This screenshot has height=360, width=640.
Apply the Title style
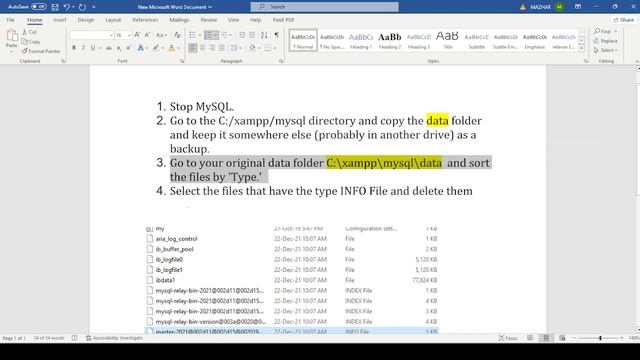pos(448,40)
